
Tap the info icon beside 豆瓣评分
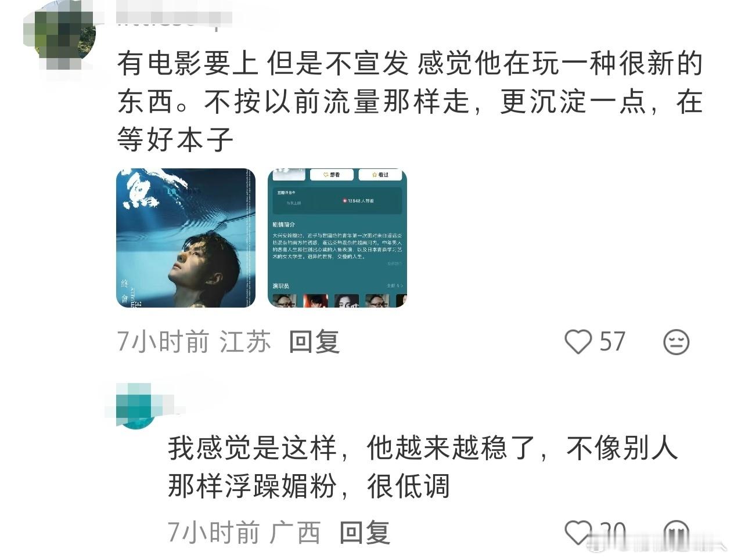pos(293,193)
